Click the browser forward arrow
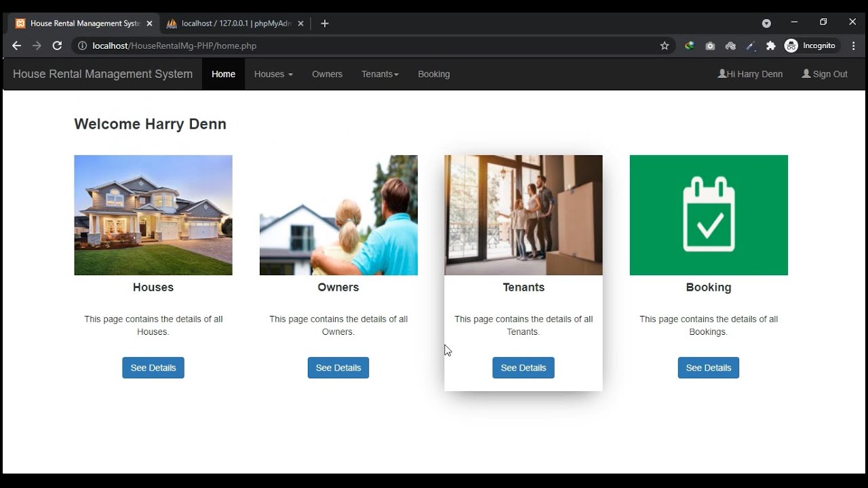This screenshot has width=868, height=488. tap(37, 45)
